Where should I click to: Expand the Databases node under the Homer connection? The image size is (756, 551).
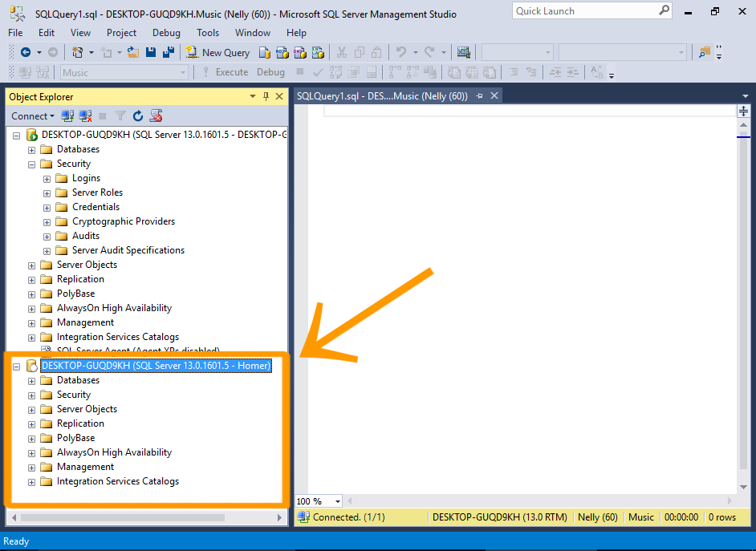click(32, 381)
